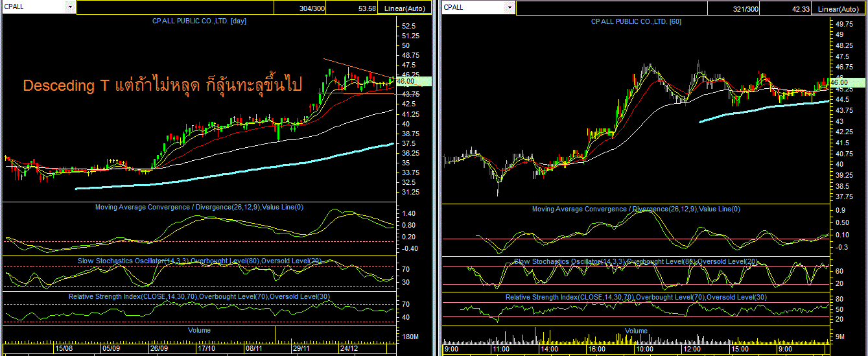Click the MACD (26,12,9) label on the daily chart
This screenshot has height=356, width=868.
[x=199, y=207]
